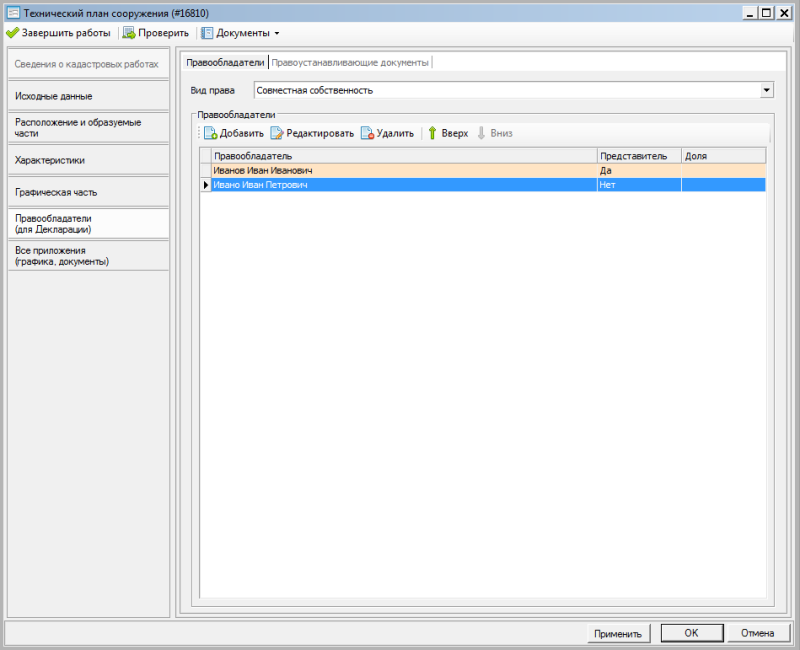Open the Документы toolbar menu
This screenshot has height=650, width=800.
coord(240,33)
